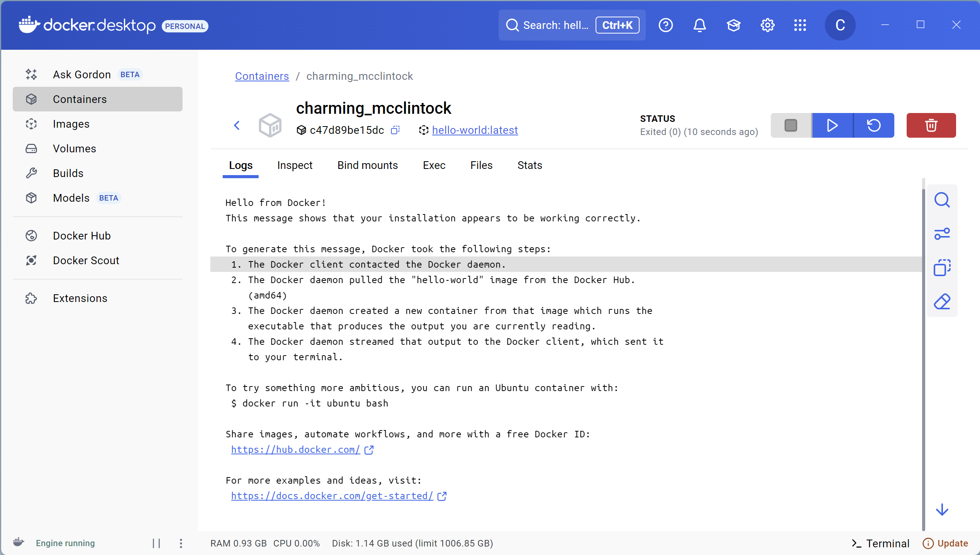This screenshot has height=555, width=980.
Task: Copy logs using the copy icon
Action: coord(942,268)
